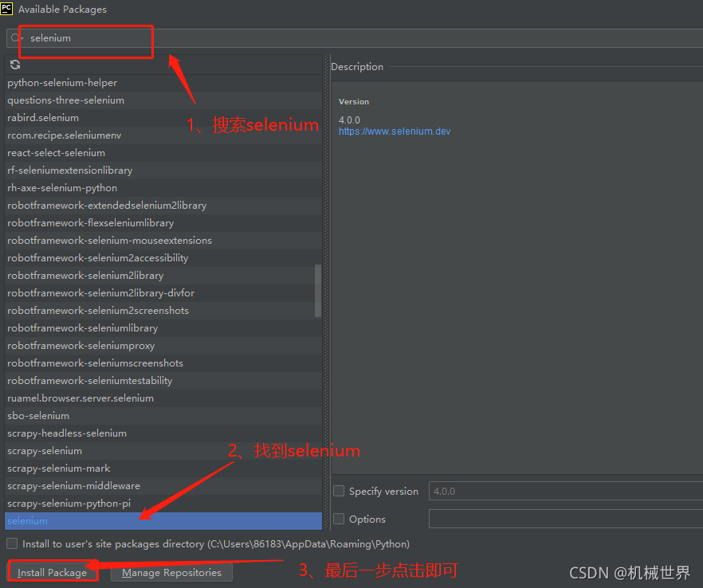The image size is (703, 588).
Task: Click the Manage Repositories button
Action: (x=171, y=572)
